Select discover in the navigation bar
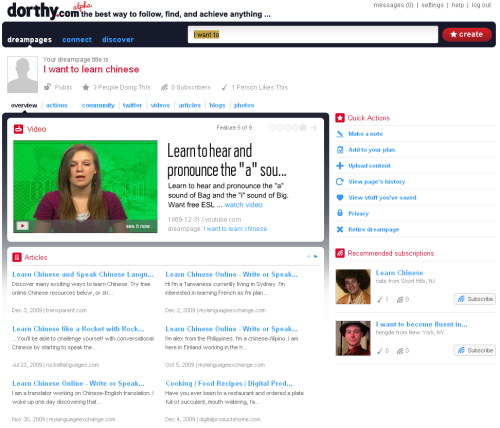The height and width of the screenshot is (428, 500). pyautogui.click(x=118, y=40)
